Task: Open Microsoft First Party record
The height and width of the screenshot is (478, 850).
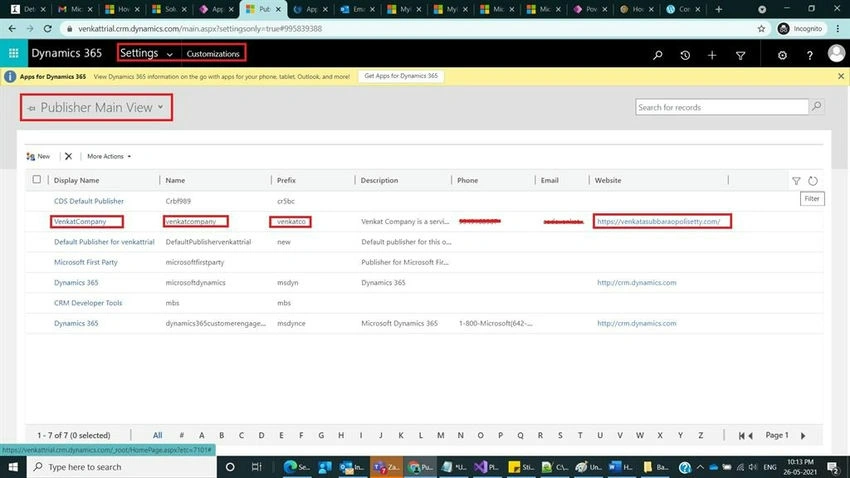Action: (86, 262)
